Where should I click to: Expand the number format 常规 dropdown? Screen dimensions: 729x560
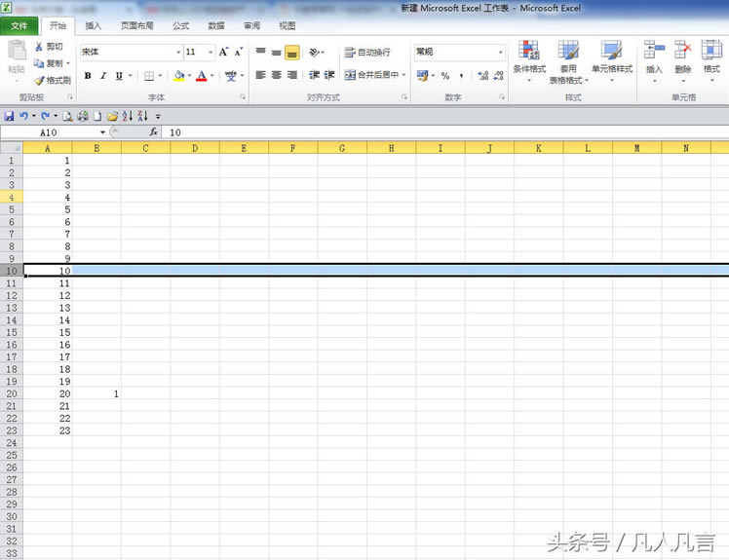501,53
